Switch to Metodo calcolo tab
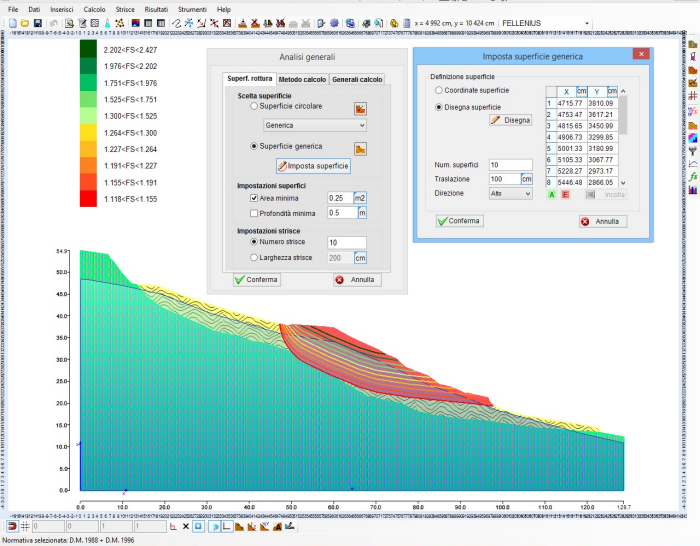The width and height of the screenshot is (700, 546). pos(302,79)
